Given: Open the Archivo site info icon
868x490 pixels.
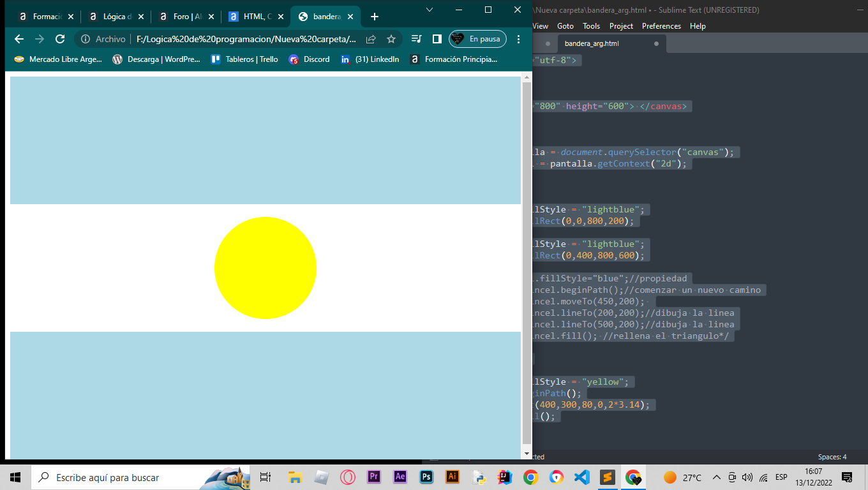Looking at the screenshot, I should [86, 39].
